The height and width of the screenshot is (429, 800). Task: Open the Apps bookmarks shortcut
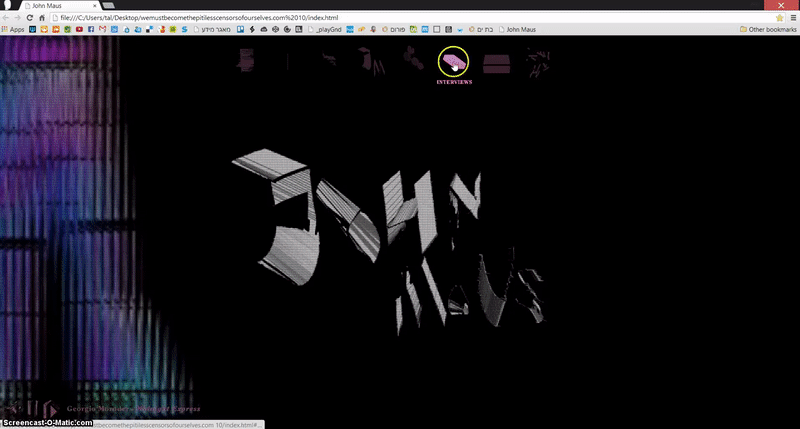pyautogui.click(x=13, y=30)
